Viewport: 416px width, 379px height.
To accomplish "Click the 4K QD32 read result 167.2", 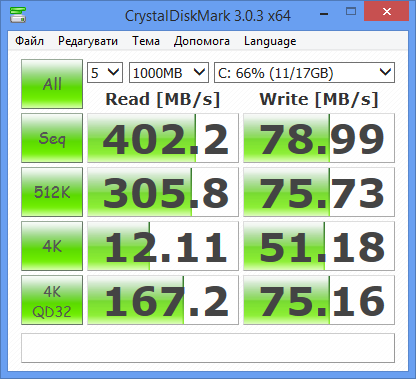I will [x=163, y=300].
